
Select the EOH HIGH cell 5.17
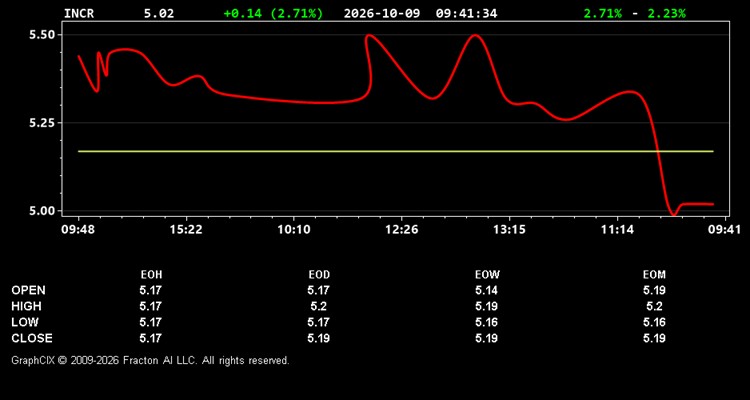tap(151, 306)
